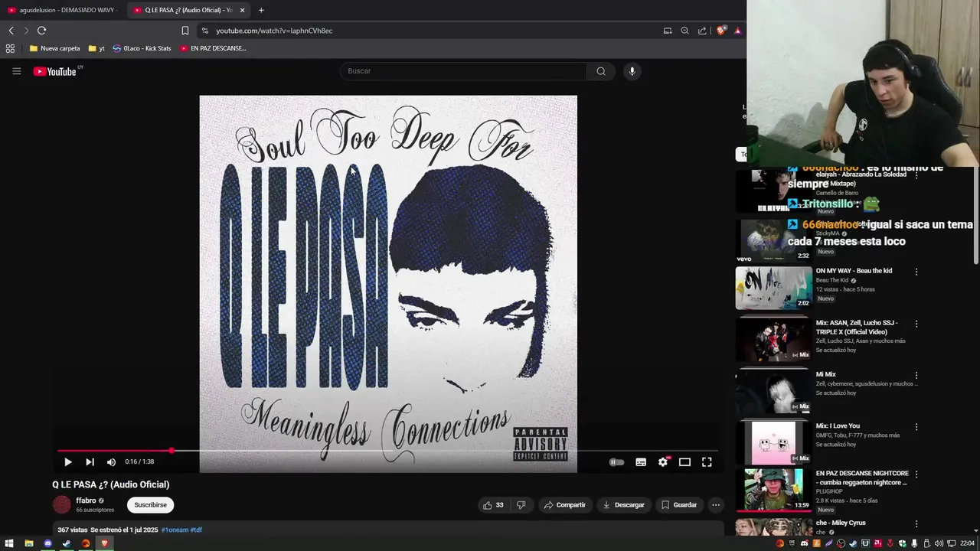
Task: Open player settings gear
Action: pyautogui.click(x=663, y=462)
